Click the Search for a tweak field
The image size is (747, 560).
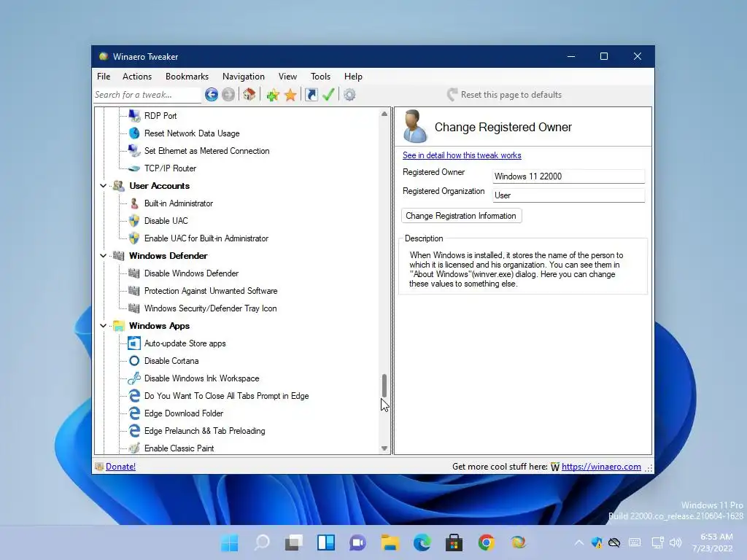(x=147, y=95)
